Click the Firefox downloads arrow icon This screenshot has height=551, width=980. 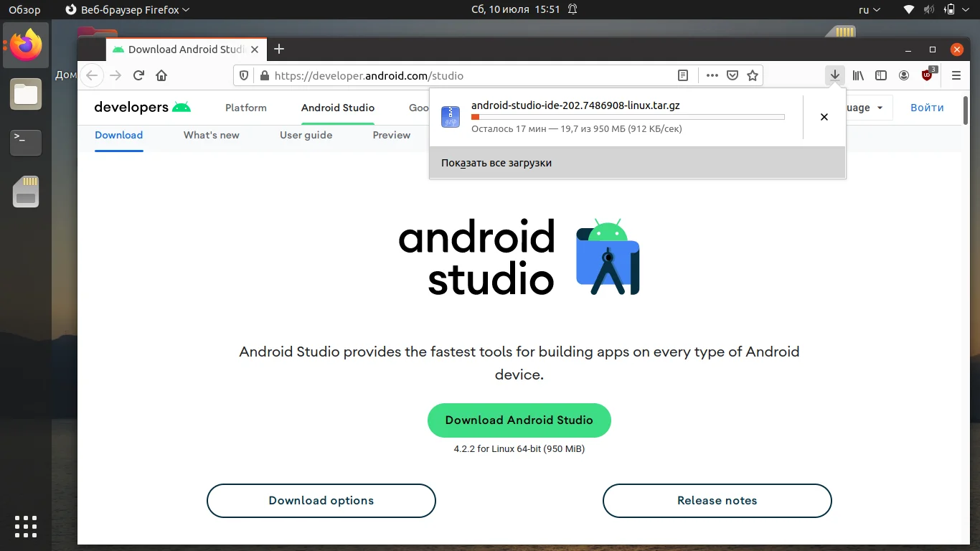(834, 75)
